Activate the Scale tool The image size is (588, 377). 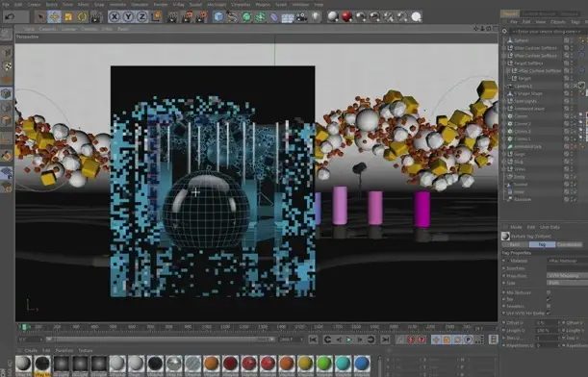click(68, 17)
